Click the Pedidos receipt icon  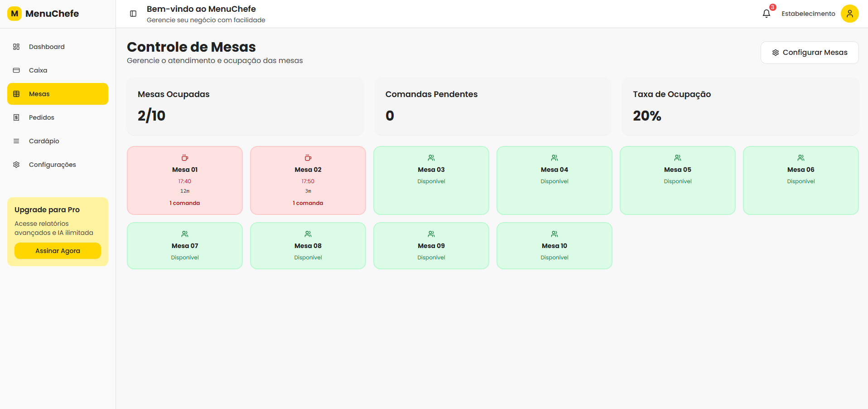(16, 117)
